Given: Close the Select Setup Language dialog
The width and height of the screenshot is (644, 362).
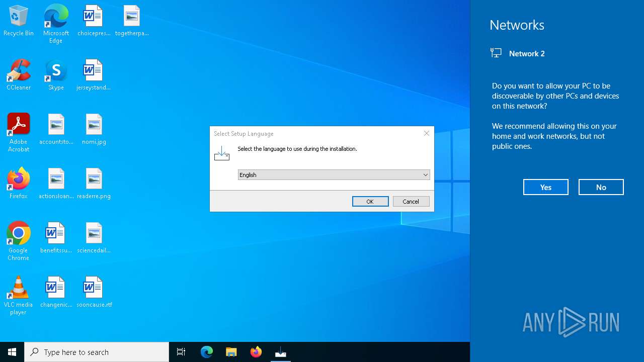Looking at the screenshot, I should (x=427, y=133).
